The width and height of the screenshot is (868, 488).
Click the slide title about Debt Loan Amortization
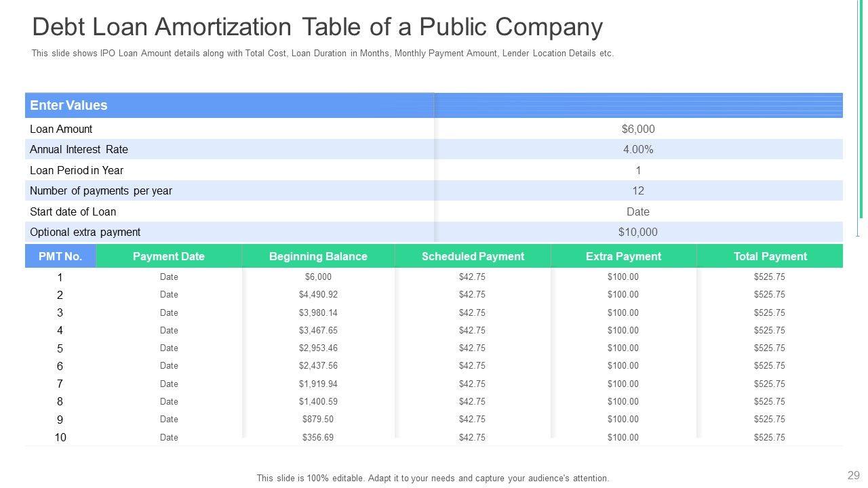(317, 27)
